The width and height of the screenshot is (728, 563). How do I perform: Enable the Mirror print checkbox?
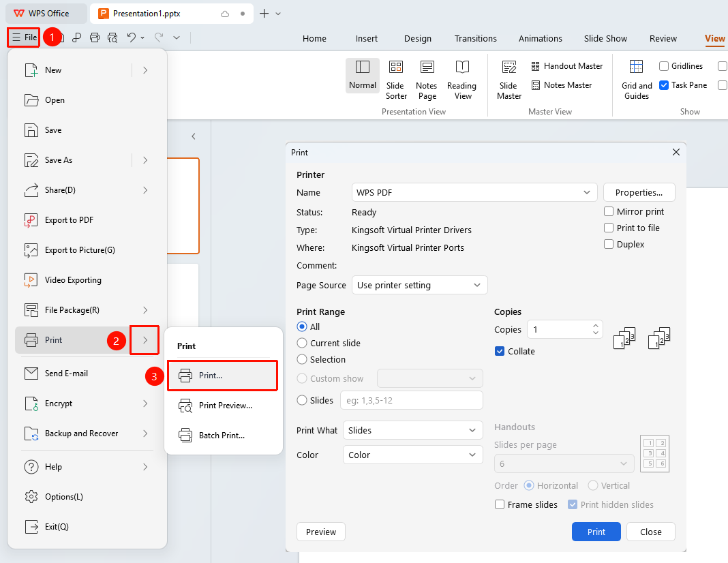click(x=609, y=212)
